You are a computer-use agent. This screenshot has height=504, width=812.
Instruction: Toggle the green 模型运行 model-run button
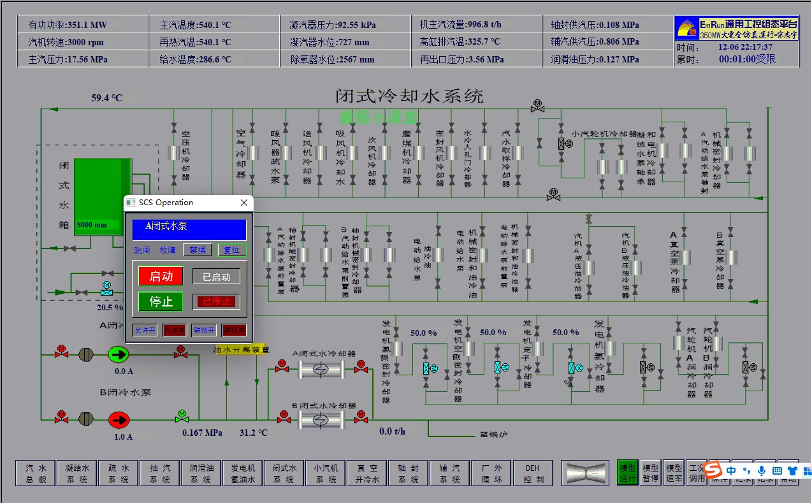[x=628, y=472]
